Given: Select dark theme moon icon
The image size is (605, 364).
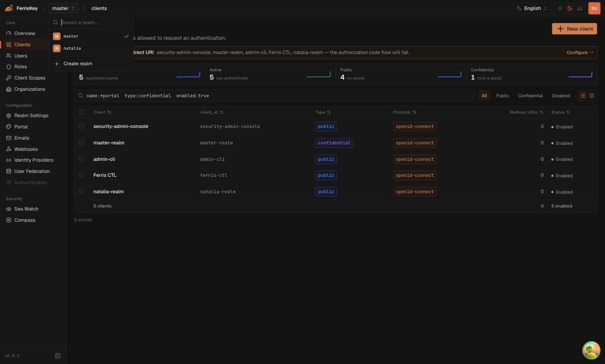Looking at the screenshot, I should (x=570, y=8).
